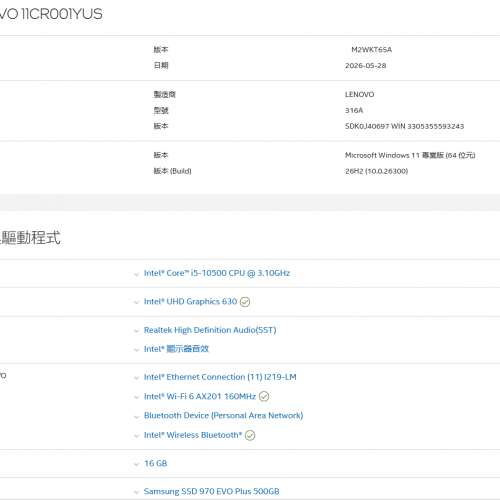Click checkmark icon beside Wi-Fi 6 AX201
The image size is (500, 500).
pos(264,396)
